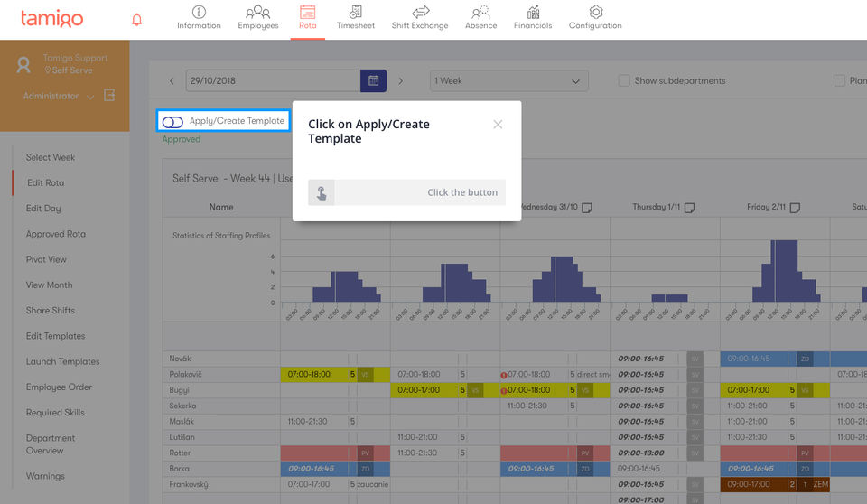Screen dimensions: 867x504
Task: Select Edit Day in sidebar
Action: click(43, 208)
